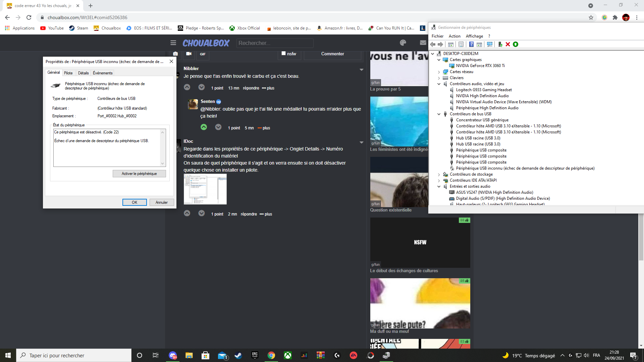Collapse the Contrôleurs de bus USB node
The height and width of the screenshot is (362, 644).
point(439,114)
